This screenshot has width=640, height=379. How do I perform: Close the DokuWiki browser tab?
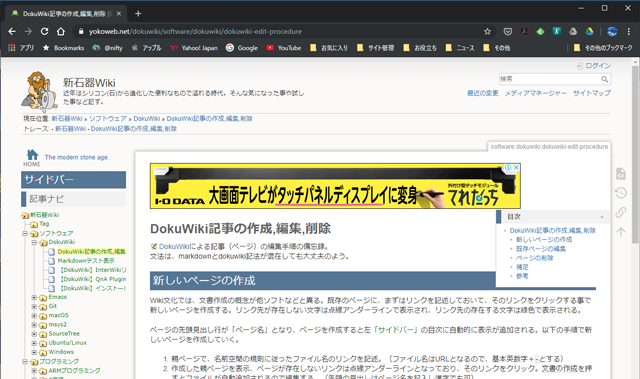tap(119, 13)
